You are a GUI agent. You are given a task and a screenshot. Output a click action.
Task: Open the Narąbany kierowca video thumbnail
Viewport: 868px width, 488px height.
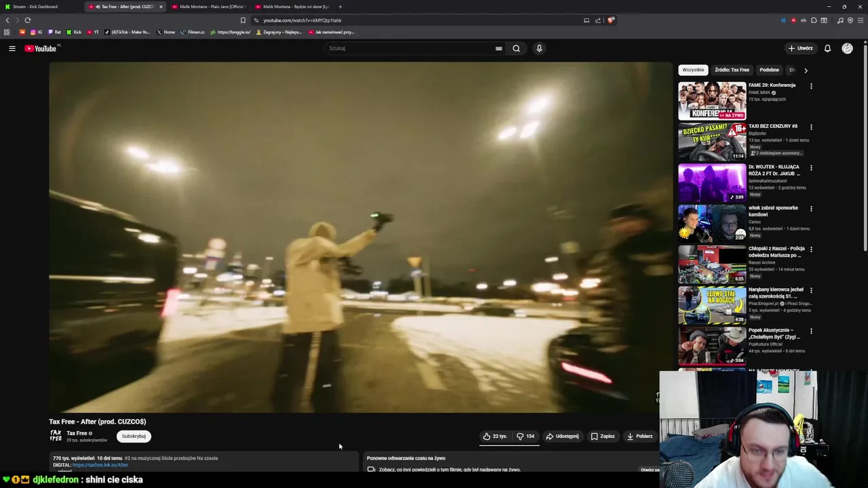pyautogui.click(x=712, y=305)
